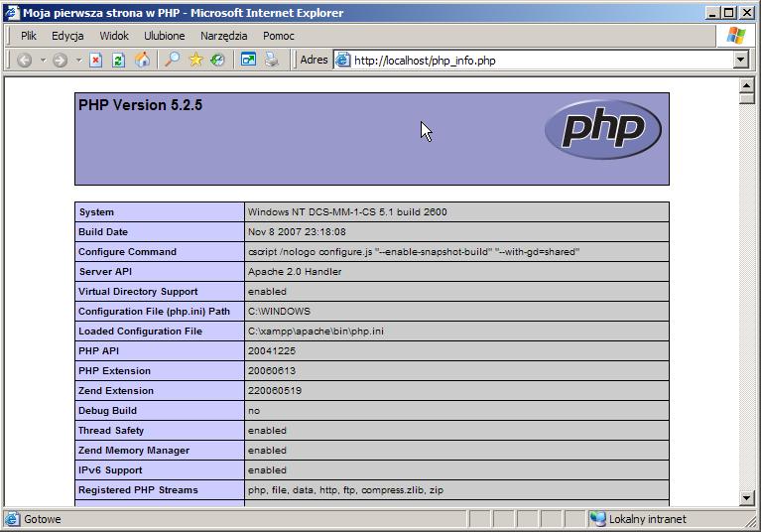Screen dimensions: 761x532
Task: Select 'php, file, data, http, ftp' streams value
Action: 345,490
